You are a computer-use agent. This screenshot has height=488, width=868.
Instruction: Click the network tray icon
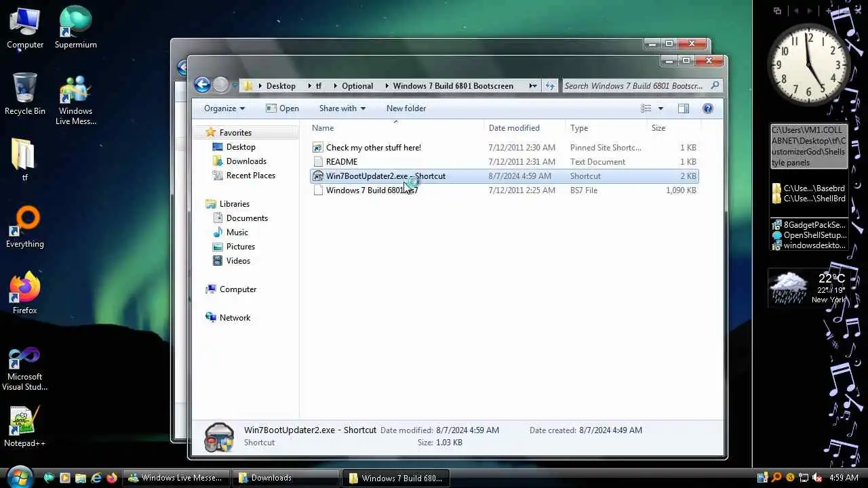(x=804, y=478)
